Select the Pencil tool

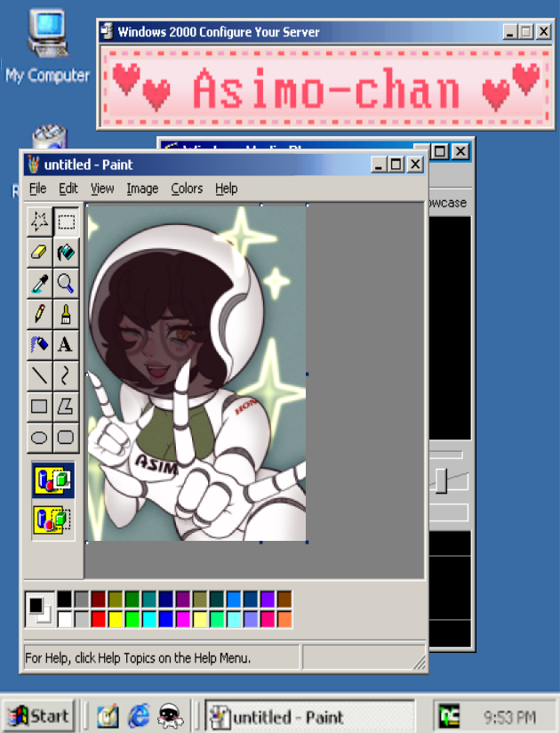pyautogui.click(x=39, y=314)
